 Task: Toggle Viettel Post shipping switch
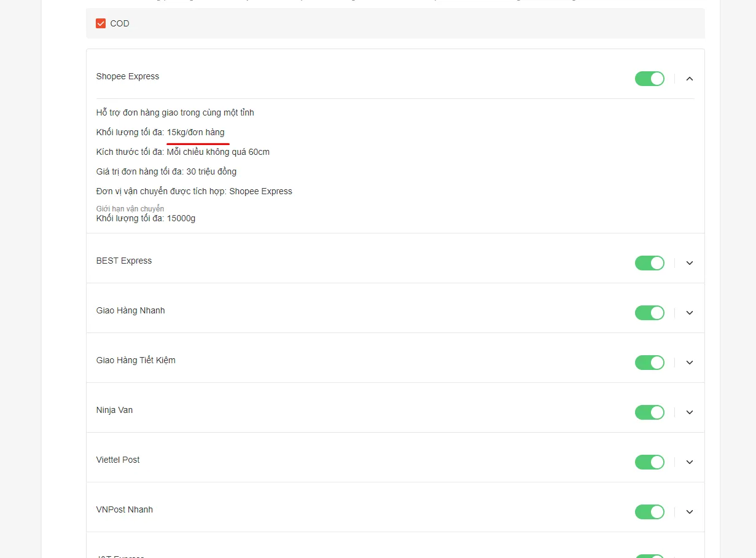click(650, 462)
